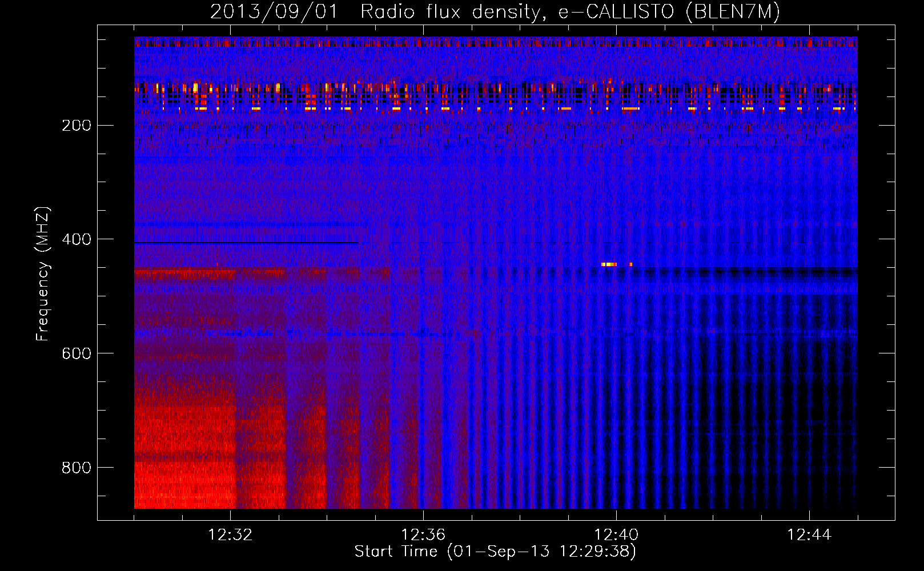The width and height of the screenshot is (924, 571).
Task: Click the plot title "Radio flux density, e-CALLISTO (BLEN7M)"
Action: [x=570, y=11]
